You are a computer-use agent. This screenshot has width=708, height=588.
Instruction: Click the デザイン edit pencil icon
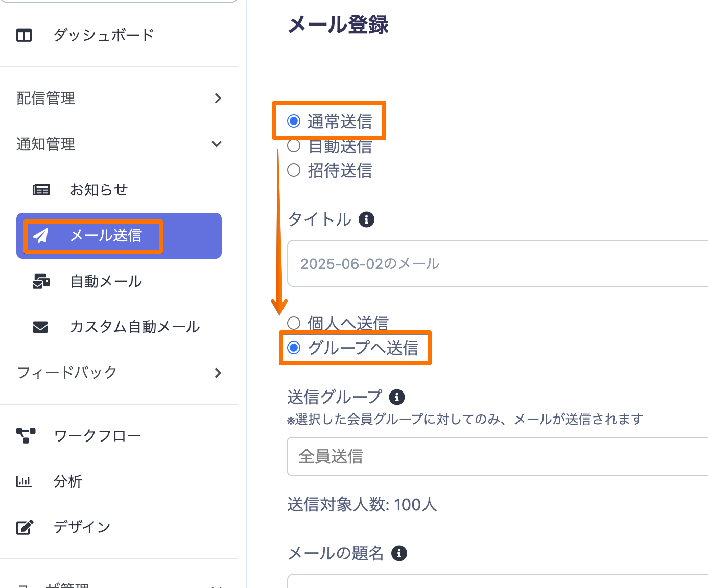tap(25, 527)
